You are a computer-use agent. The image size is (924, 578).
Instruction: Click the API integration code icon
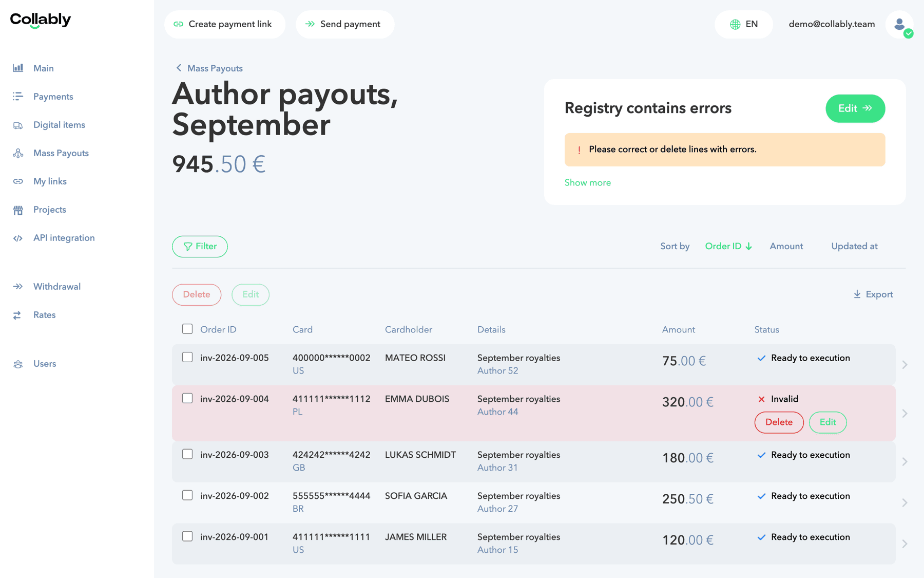pos(18,238)
